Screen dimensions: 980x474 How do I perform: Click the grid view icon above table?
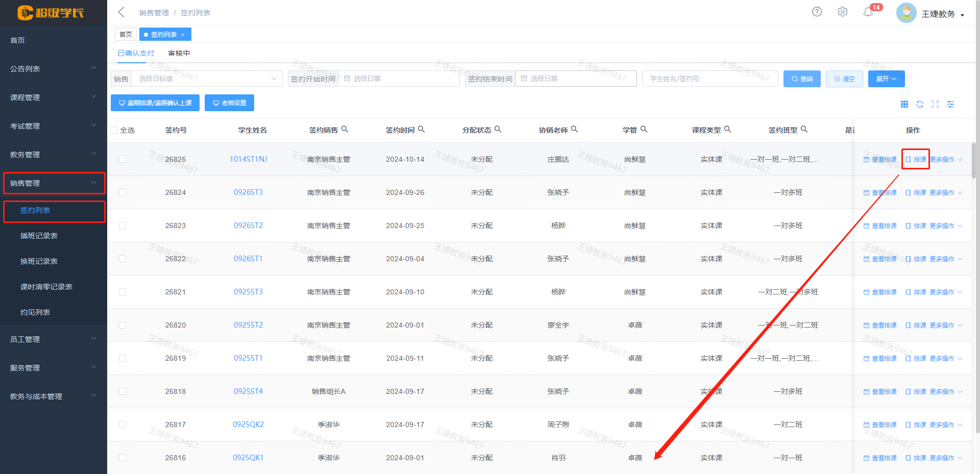pyautogui.click(x=904, y=104)
